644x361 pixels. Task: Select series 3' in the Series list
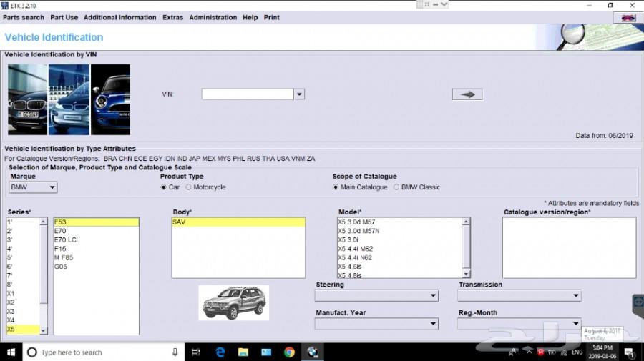23,239
